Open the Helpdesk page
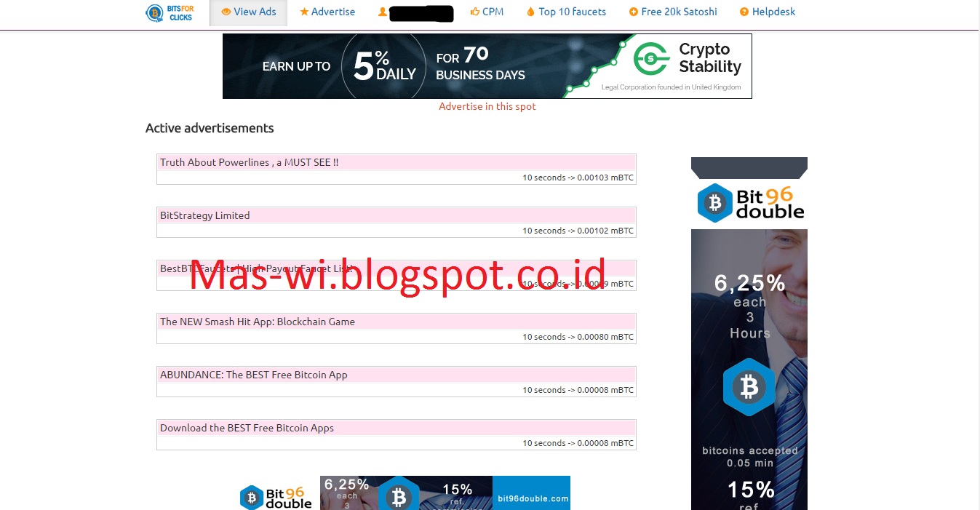The height and width of the screenshot is (510, 980). click(768, 12)
